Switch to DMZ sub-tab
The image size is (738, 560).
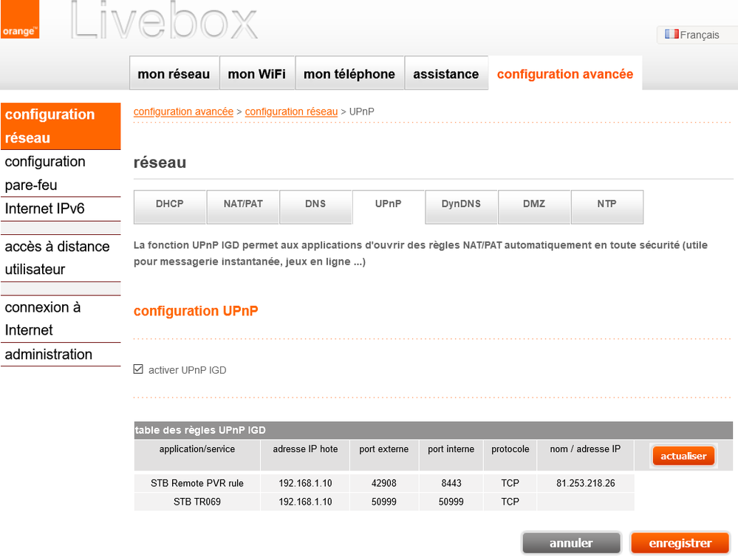pos(533,207)
